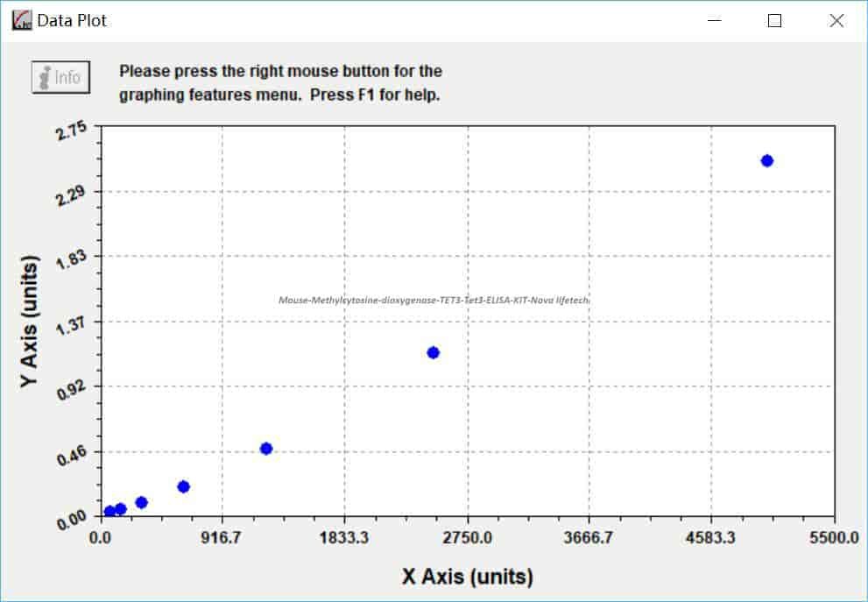Click the 2.75 y-axis tick label
868x602 pixels.
(72, 131)
